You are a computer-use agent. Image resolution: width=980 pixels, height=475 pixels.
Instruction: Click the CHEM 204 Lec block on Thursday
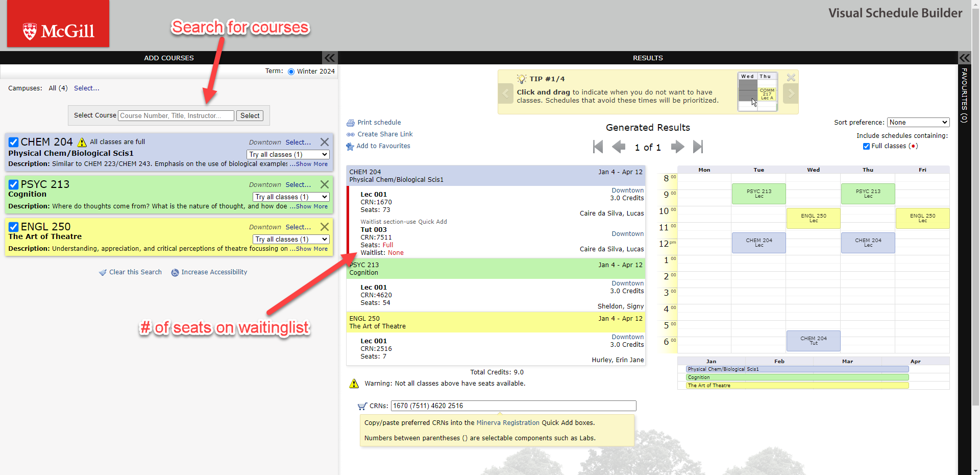pyautogui.click(x=868, y=243)
